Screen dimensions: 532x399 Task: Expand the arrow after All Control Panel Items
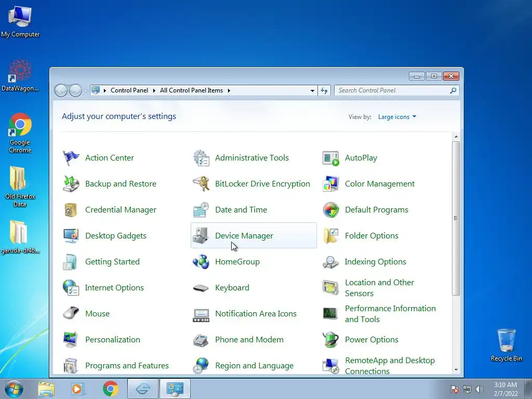229,90
